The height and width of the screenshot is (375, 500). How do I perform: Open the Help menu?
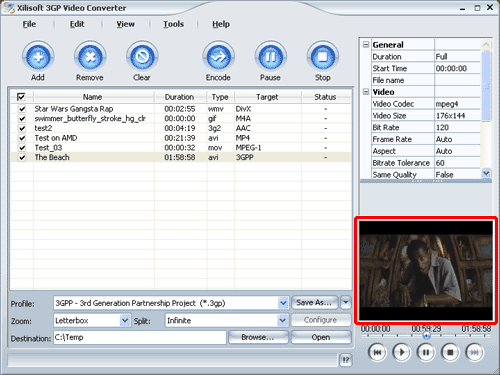[221, 24]
